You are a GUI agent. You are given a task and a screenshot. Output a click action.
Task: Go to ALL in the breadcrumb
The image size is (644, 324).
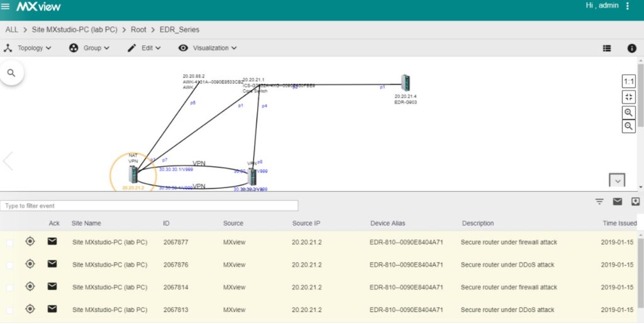tap(11, 30)
